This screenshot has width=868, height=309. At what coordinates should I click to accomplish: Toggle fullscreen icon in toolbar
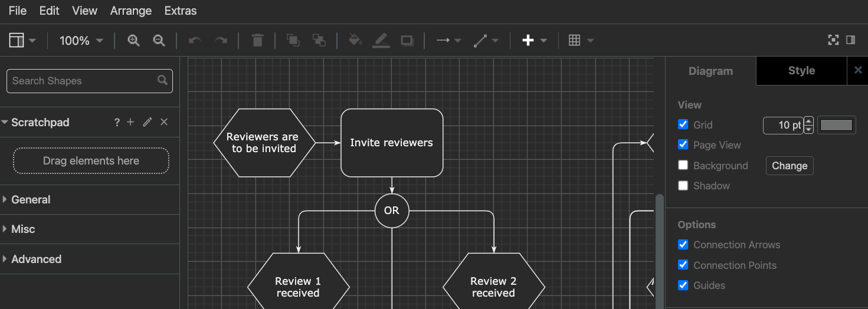pos(833,40)
